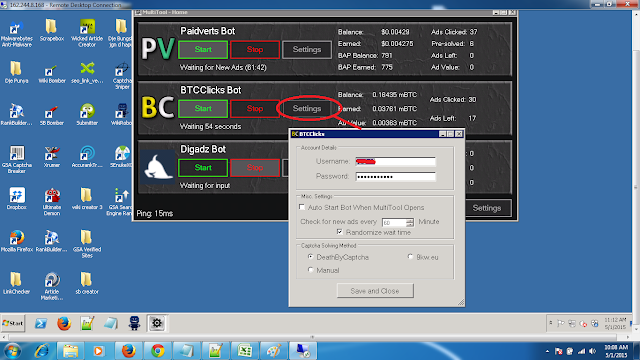This screenshot has width=640, height=360.
Task: Select the DeathByCaptcha solving method
Action: [x=311, y=257]
